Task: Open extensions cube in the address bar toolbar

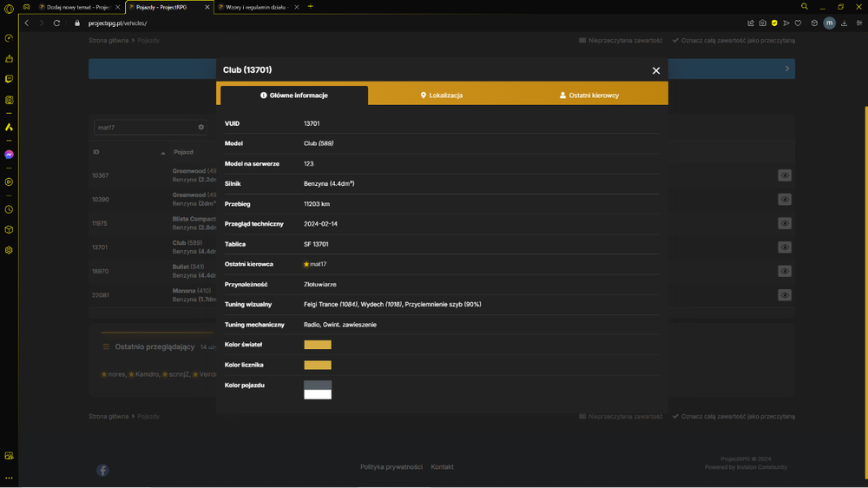Action: coord(814,23)
